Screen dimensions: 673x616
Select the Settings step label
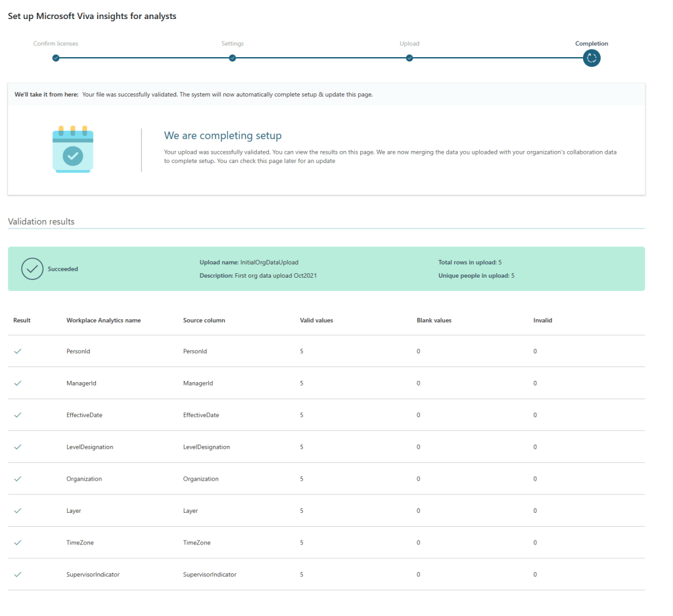click(232, 44)
